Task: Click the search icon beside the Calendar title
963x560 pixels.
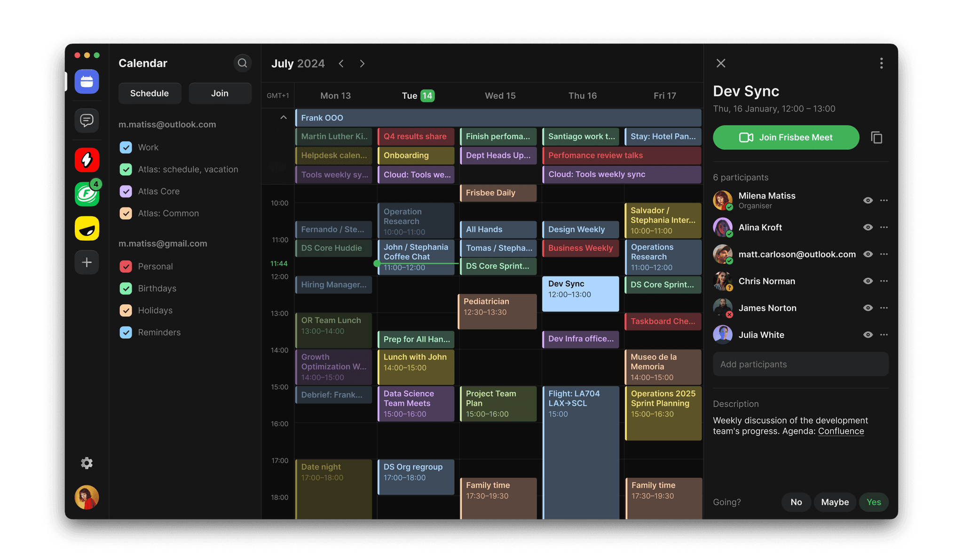Action: tap(242, 63)
